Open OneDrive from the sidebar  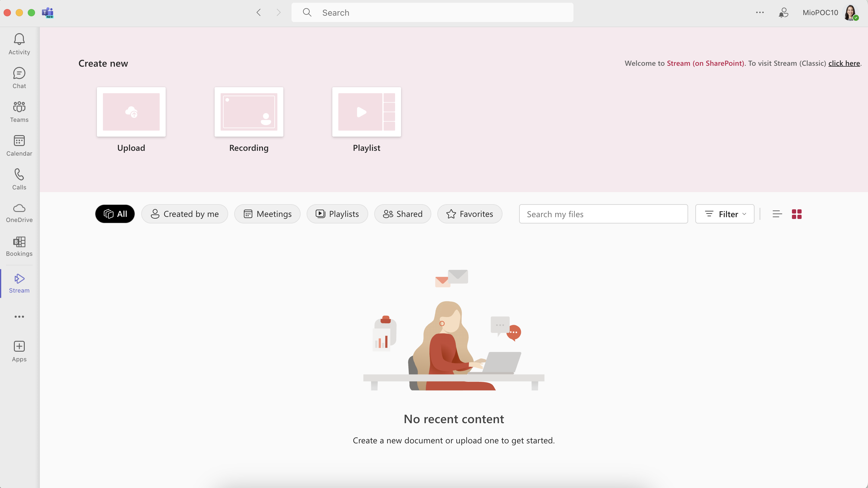(19, 212)
